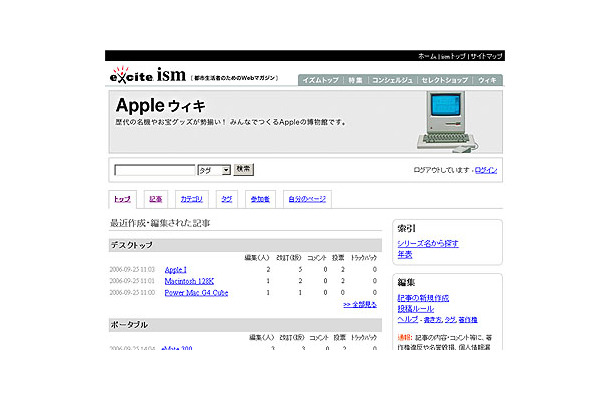
Task: Switch to the タグ tab
Action: click(226, 199)
